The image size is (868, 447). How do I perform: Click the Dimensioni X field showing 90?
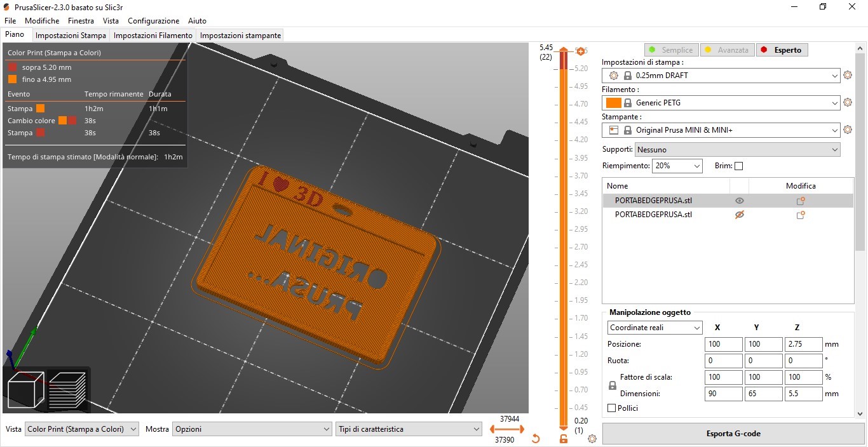point(724,394)
